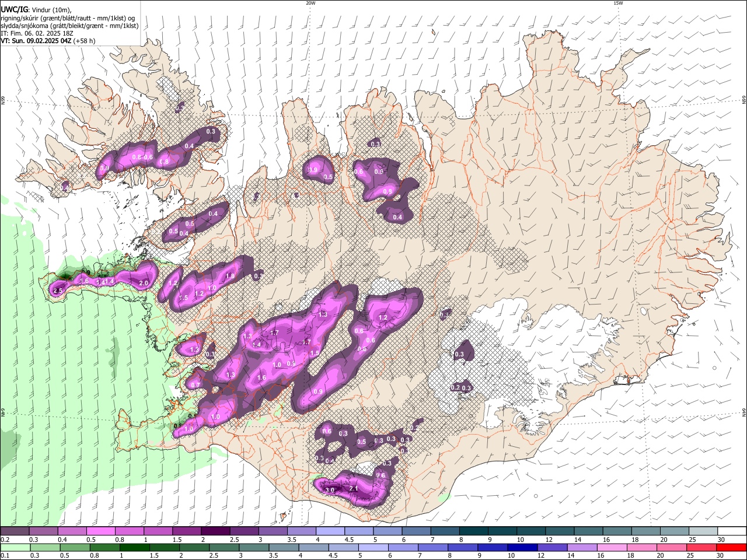The image size is (747, 560).
Task: Click the crimson-pink 25 rain-scale swatch
Action: 701,547
